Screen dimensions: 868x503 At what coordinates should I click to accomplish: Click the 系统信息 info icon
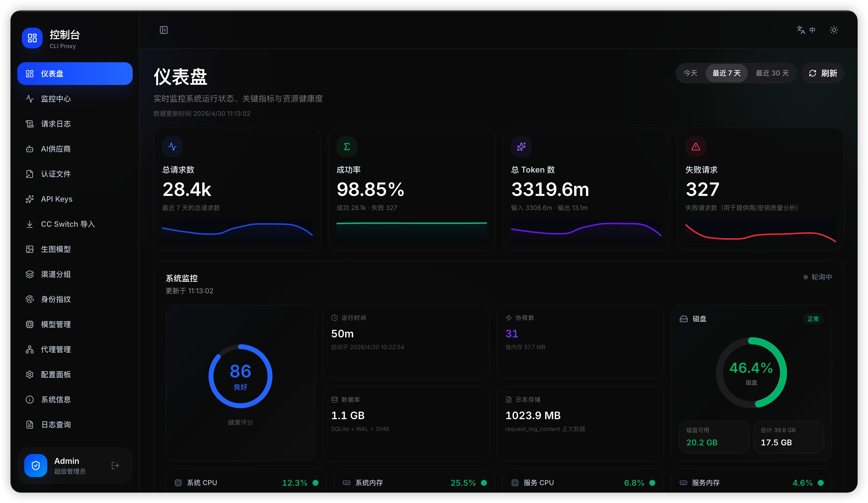pyautogui.click(x=30, y=400)
